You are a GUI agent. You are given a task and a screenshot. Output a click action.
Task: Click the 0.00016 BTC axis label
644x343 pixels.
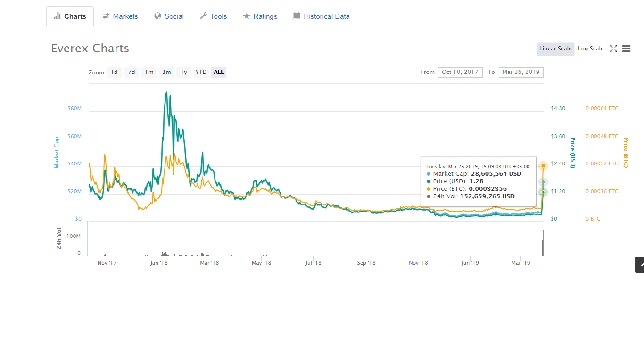tap(602, 191)
